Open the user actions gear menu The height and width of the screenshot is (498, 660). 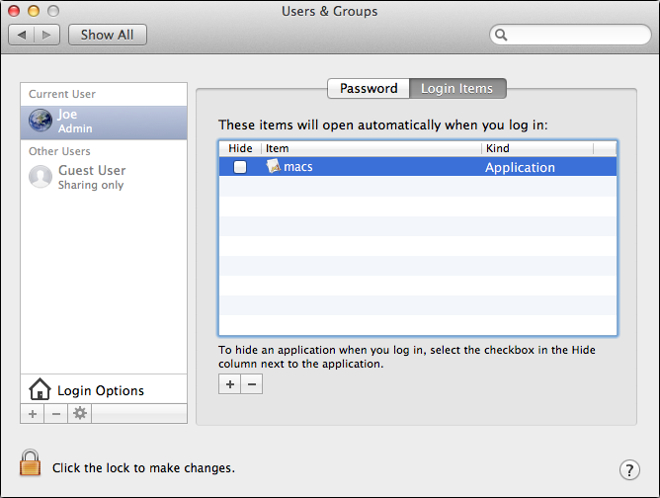pos(80,414)
